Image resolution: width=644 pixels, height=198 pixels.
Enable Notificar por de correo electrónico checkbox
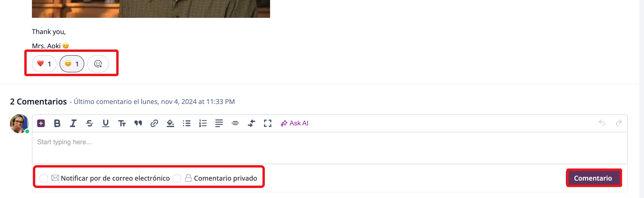click(44, 178)
